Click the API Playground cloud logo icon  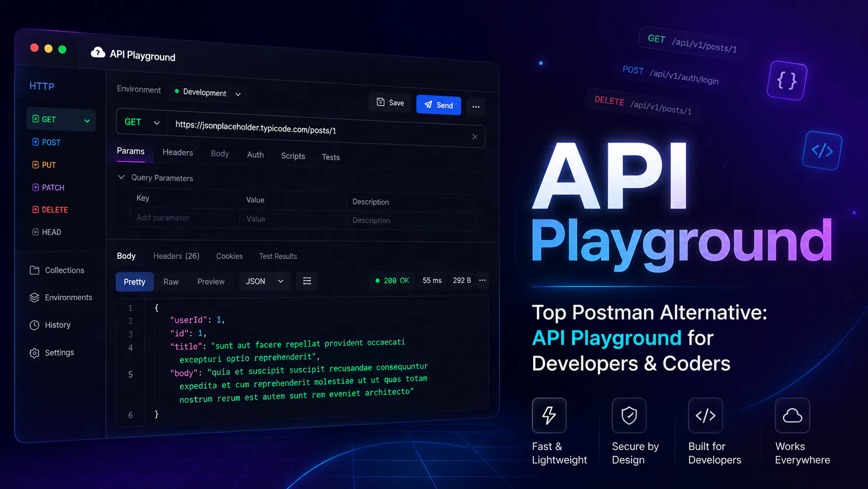98,52
